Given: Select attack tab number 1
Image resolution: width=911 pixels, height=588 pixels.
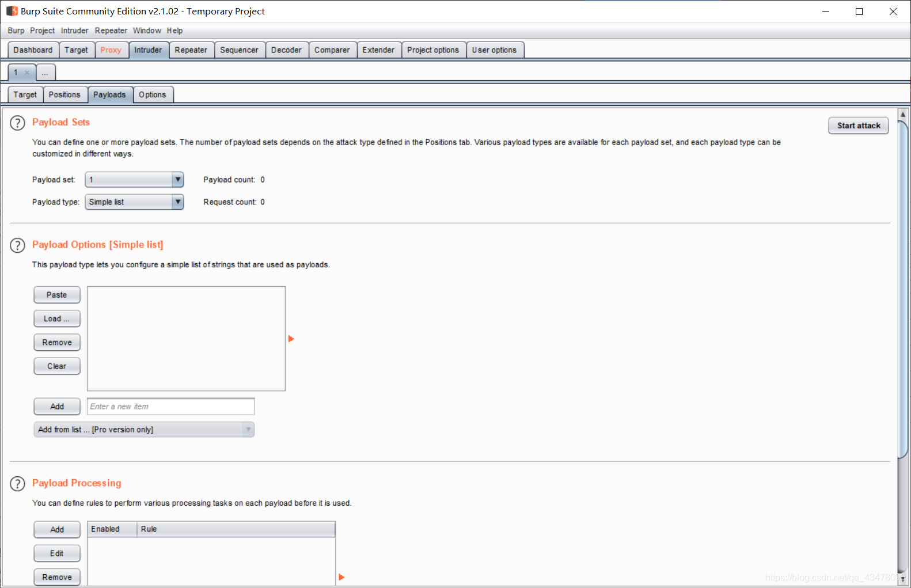Looking at the screenshot, I should click(16, 73).
